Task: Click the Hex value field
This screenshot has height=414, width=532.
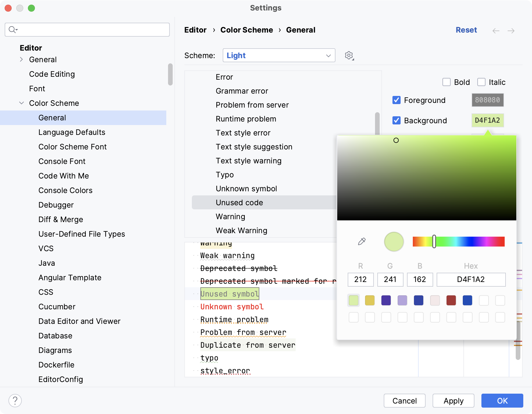Action: [x=471, y=279]
